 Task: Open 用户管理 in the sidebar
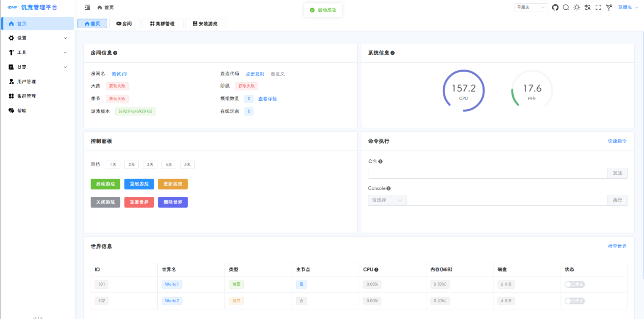38,81
